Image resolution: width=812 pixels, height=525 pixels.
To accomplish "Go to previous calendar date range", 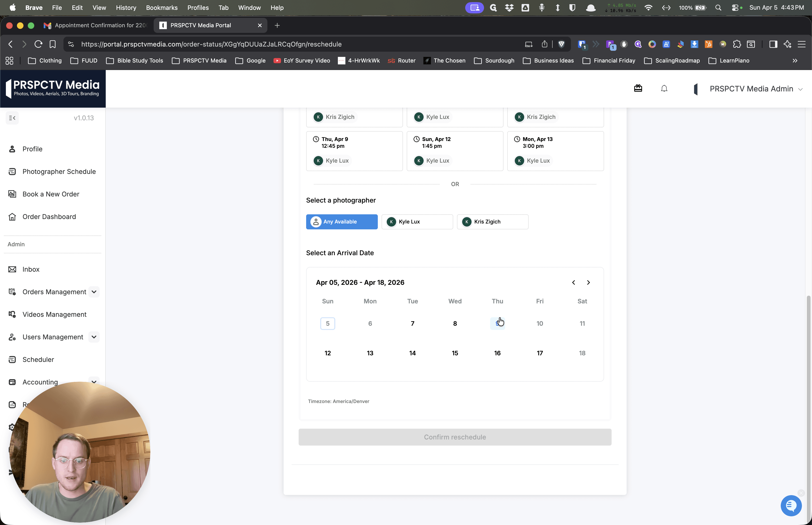I will pyautogui.click(x=574, y=282).
